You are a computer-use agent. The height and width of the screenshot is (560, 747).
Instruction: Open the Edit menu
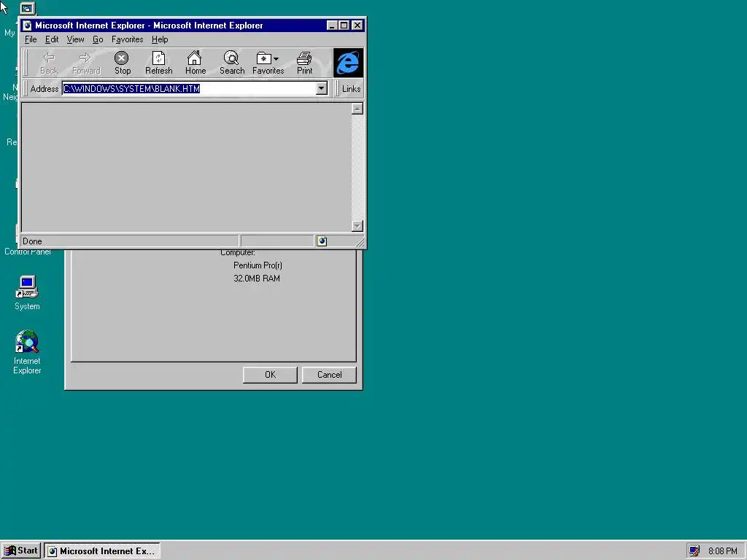pyautogui.click(x=52, y=39)
